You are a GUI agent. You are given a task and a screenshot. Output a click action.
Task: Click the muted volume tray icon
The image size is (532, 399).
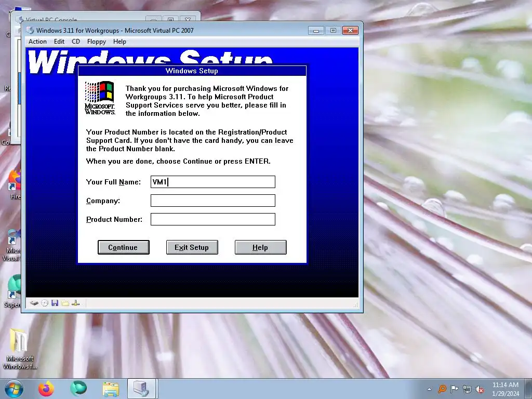tap(480, 389)
